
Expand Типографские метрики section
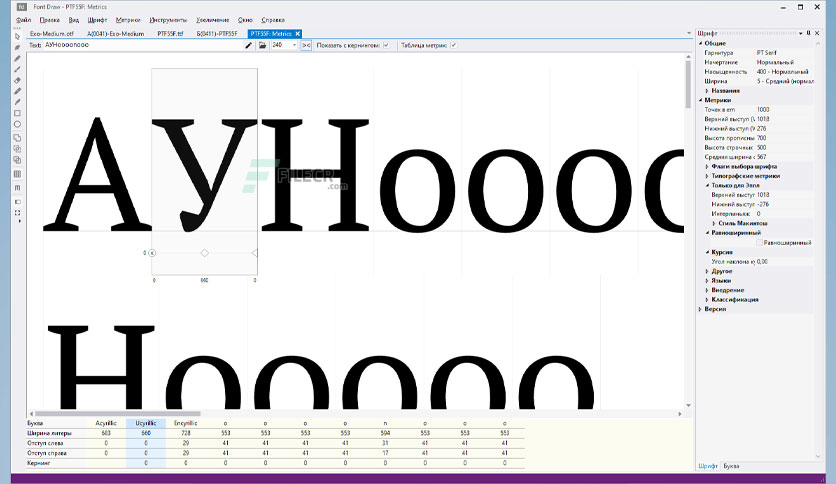(708, 176)
